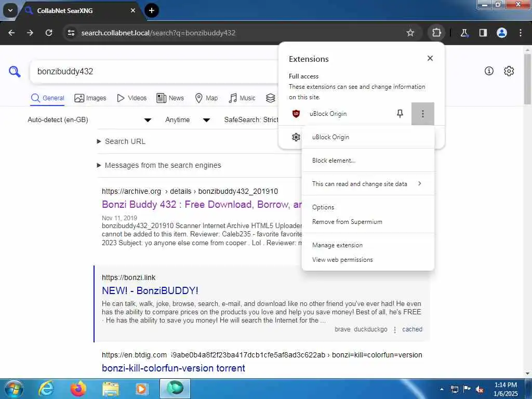Open SearXNG preferences gear icon

coord(509,71)
